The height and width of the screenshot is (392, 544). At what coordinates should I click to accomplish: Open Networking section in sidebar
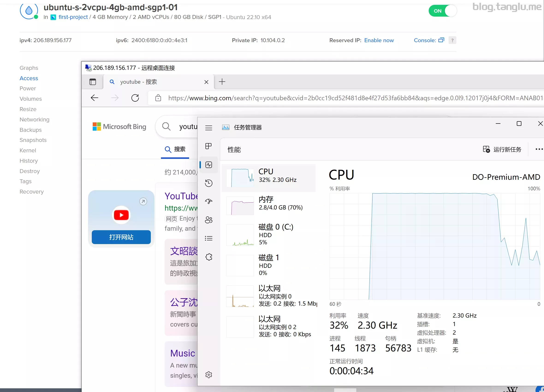[x=34, y=119]
